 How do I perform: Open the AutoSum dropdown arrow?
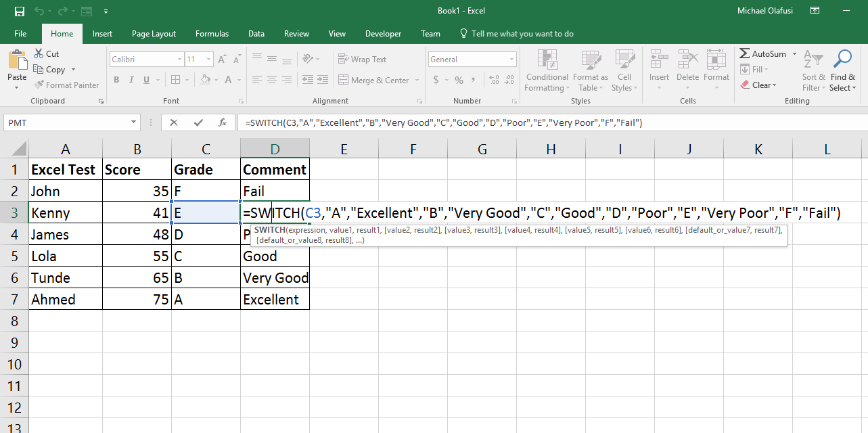coord(795,53)
